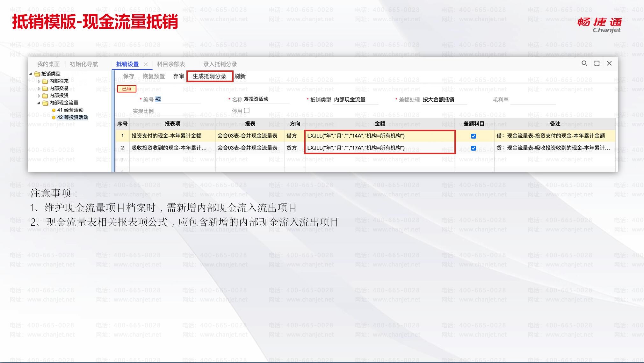Collapse the root 抵销类型 tree arrow

(31, 74)
